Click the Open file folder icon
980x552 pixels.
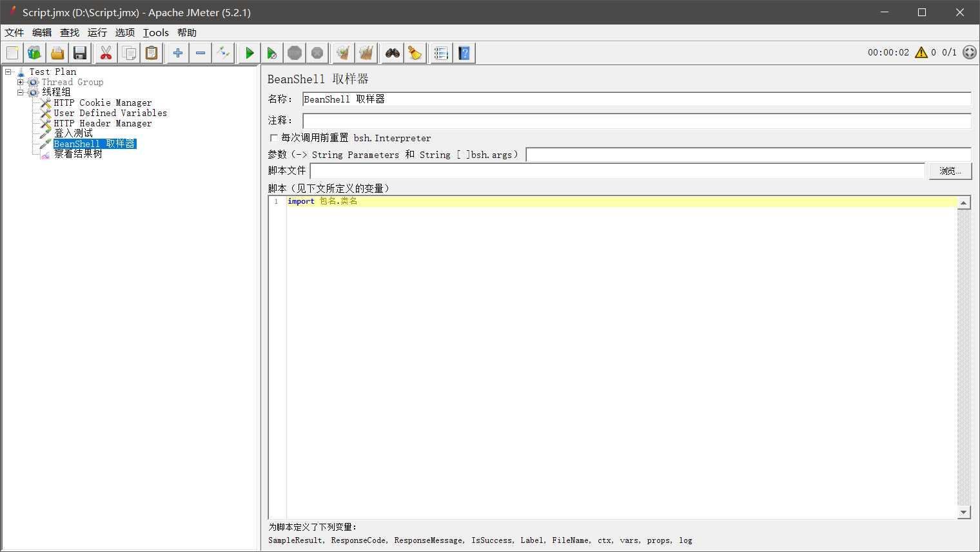tap(57, 53)
